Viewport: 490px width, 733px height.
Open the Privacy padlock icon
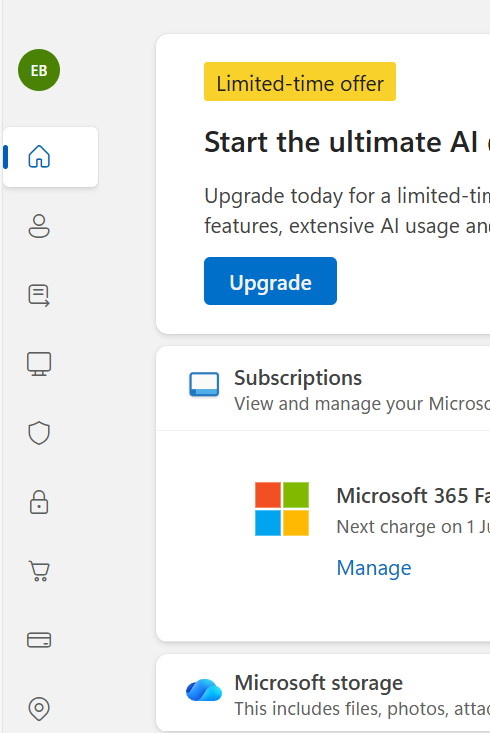pyautogui.click(x=39, y=502)
